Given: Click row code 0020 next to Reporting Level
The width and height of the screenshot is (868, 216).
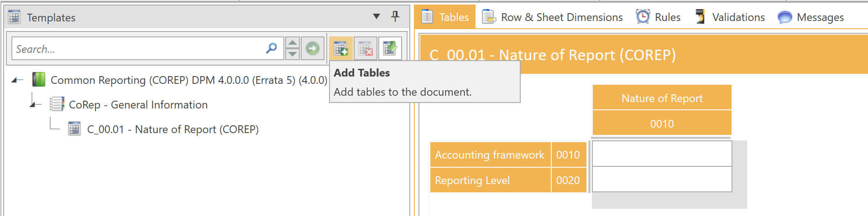Looking at the screenshot, I should pyautogui.click(x=568, y=180).
